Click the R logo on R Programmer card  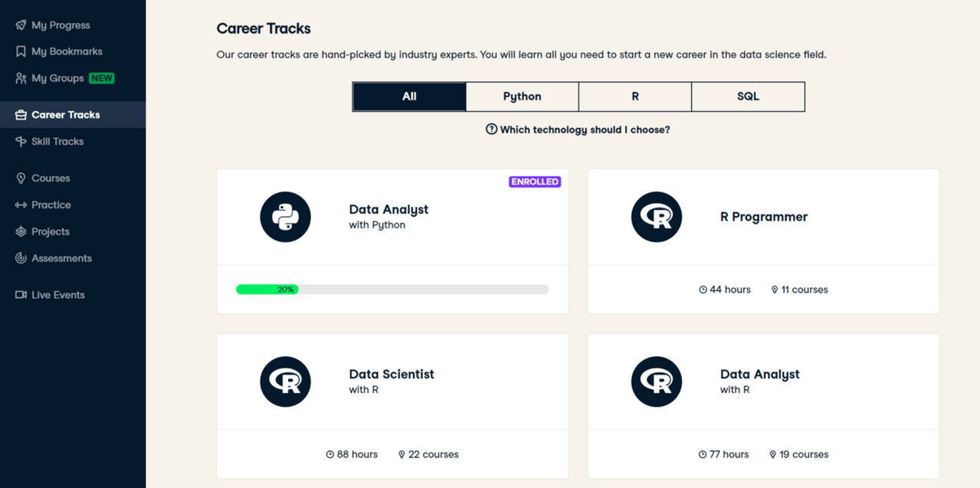tap(656, 217)
